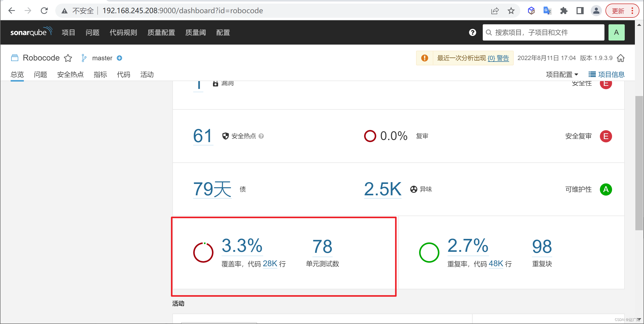Open the Google Translate extension icon
644x324 pixels.
coord(547,11)
